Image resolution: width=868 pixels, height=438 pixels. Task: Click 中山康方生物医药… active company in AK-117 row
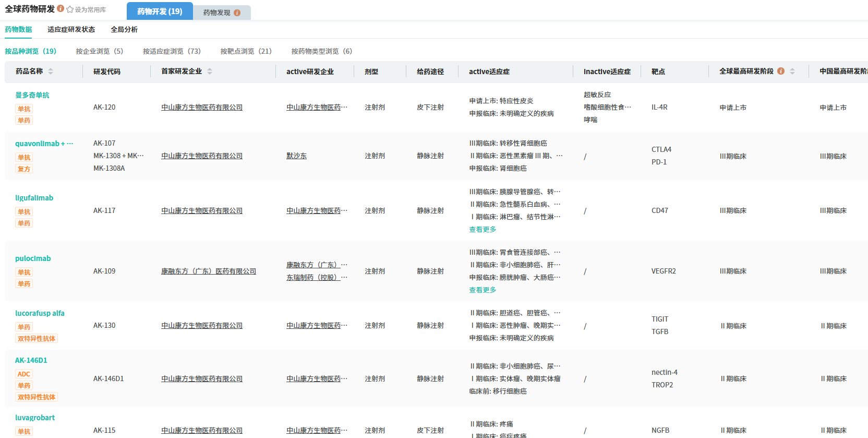[x=317, y=210]
